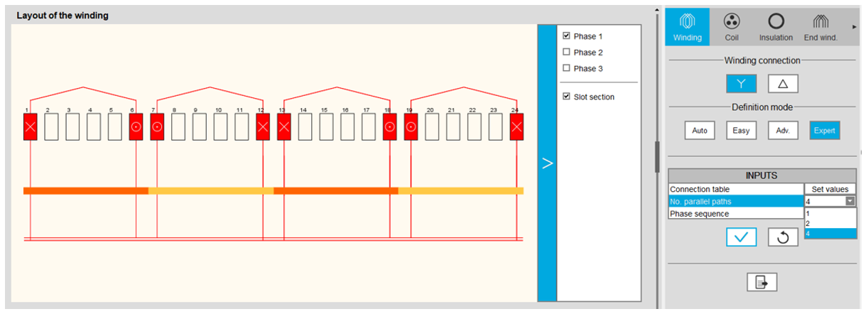
Task: Click the export document icon button
Action: point(761,282)
